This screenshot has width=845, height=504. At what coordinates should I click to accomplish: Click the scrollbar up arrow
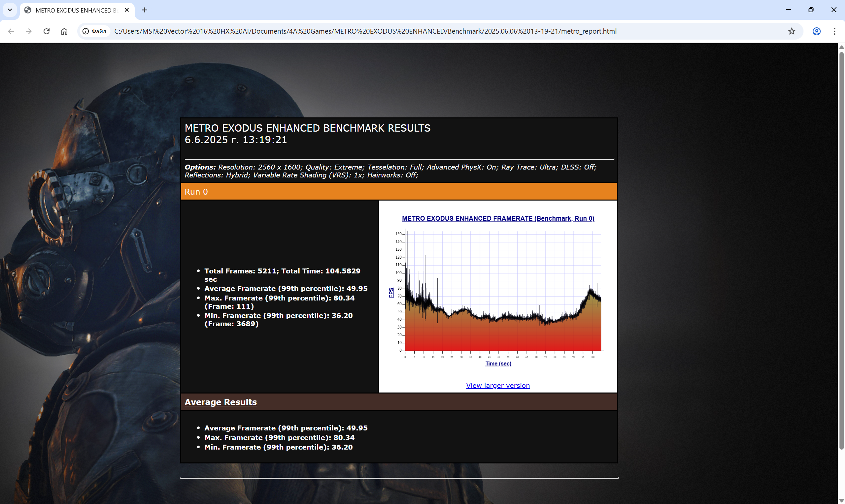tap(842, 47)
